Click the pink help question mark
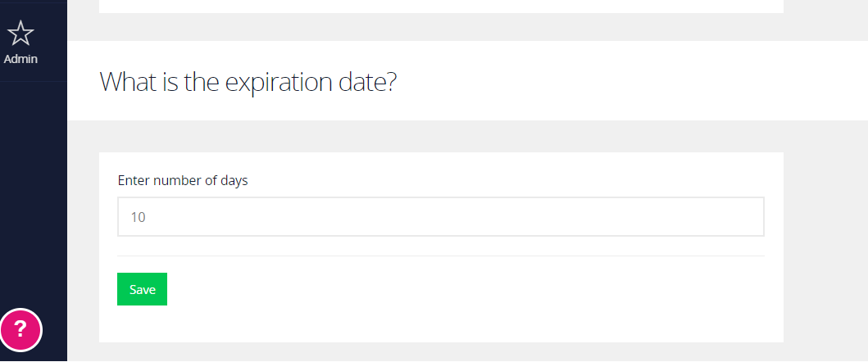868x362 pixels. click(x=20, y=330)
